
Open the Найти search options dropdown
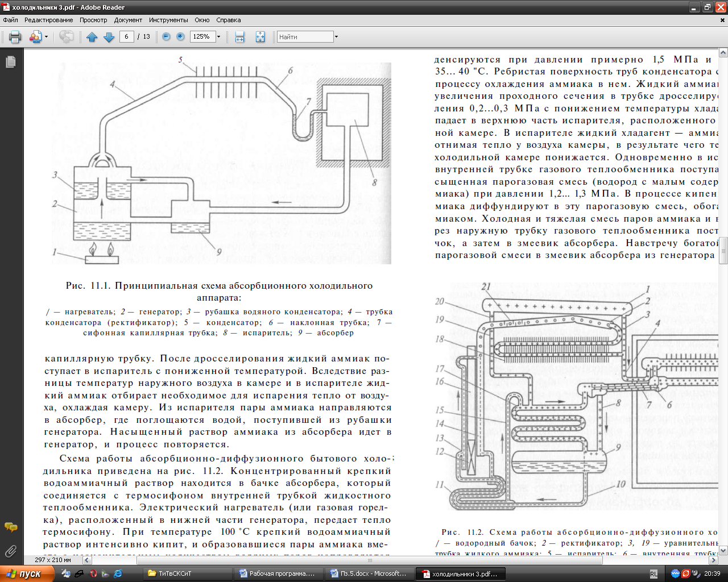point(336,37)
